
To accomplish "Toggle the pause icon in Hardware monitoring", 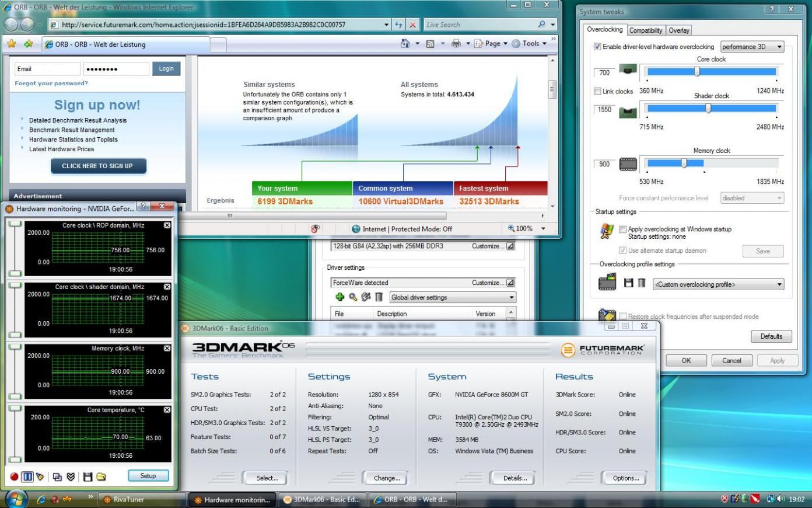I will [x=27, y=476].
